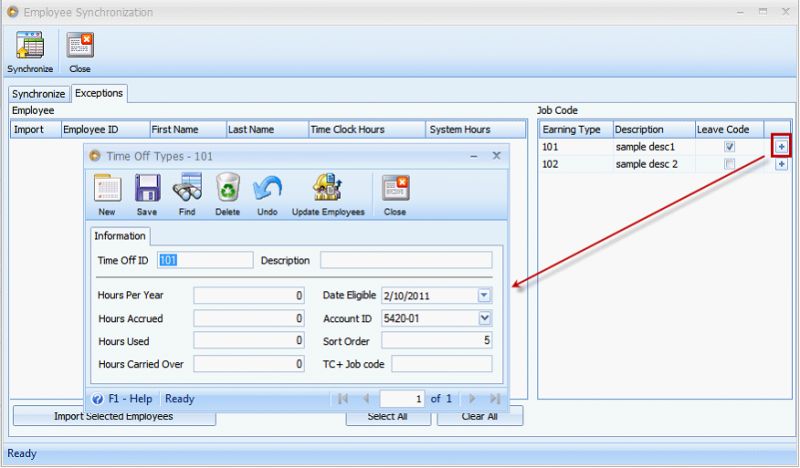The image size is (800, 468).
Task: Click the Last Name column header
Action: coord(268,130)
